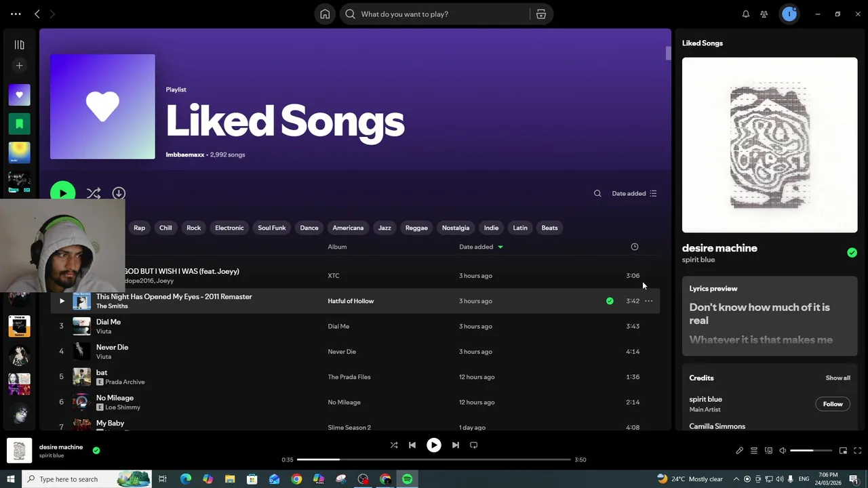Toggle playlist shuffle icon beside play button
868x488 pixels.
pos(94,193)
